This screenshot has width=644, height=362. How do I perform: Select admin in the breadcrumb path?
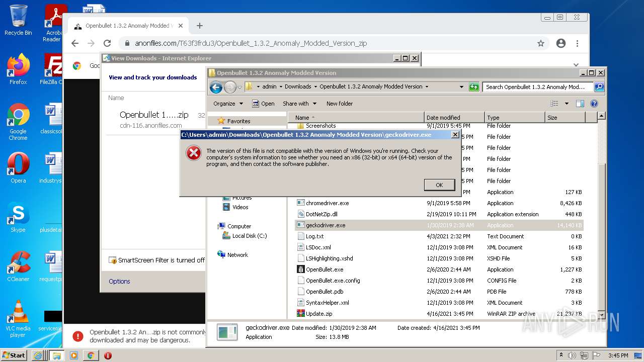(269, 86)
